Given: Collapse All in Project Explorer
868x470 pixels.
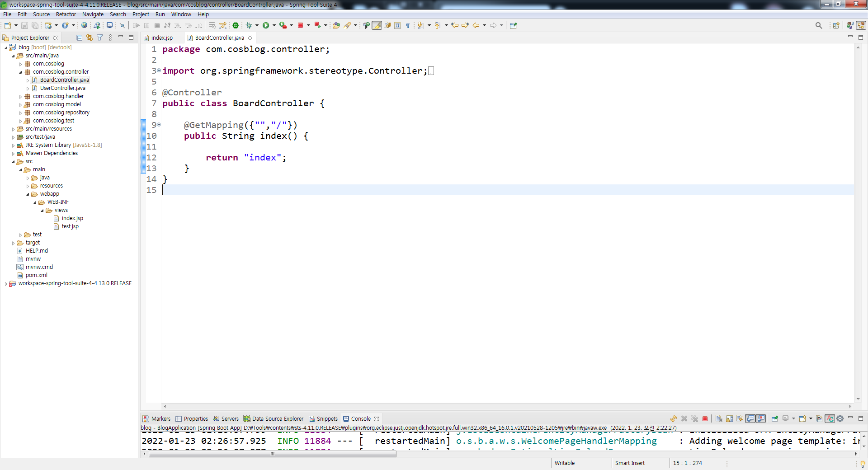Looking at the screenshot, I should 80,38.
